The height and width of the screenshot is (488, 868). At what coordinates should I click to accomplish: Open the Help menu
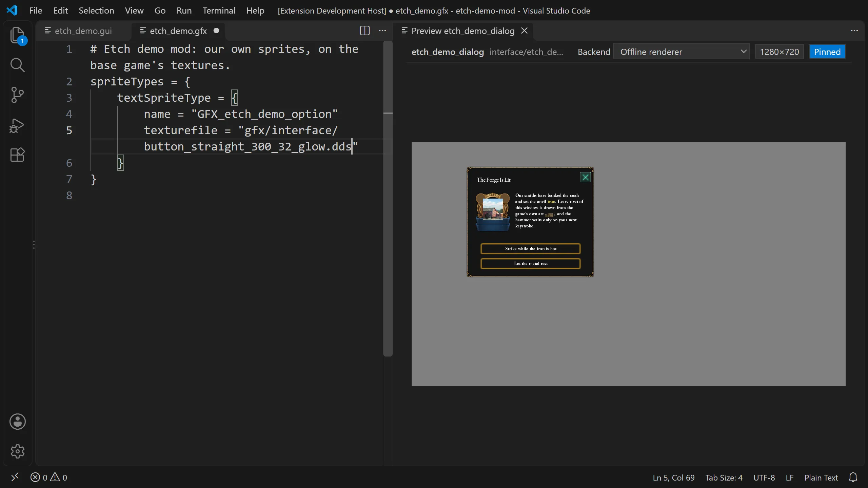pyautogui.click(x=255, y=11)
